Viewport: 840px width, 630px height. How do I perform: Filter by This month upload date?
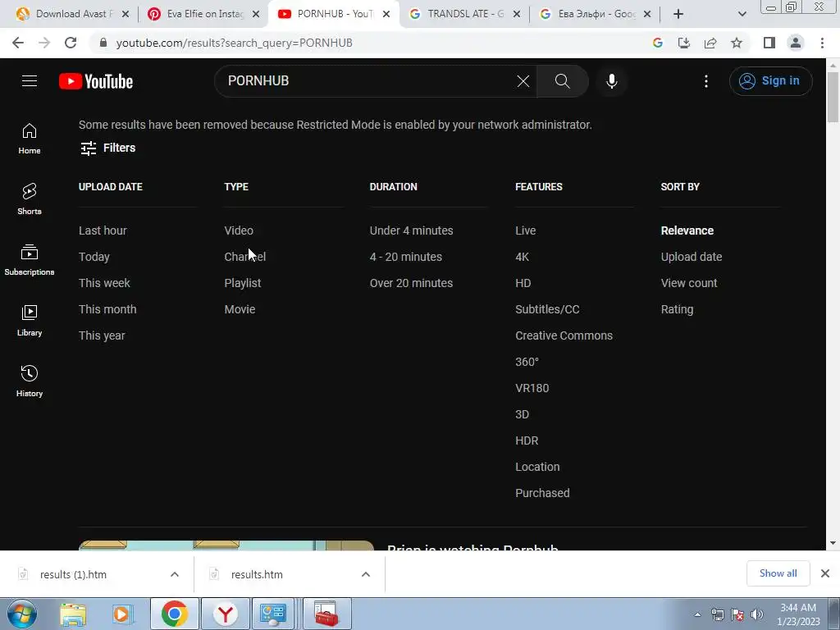tap(107, 309)
